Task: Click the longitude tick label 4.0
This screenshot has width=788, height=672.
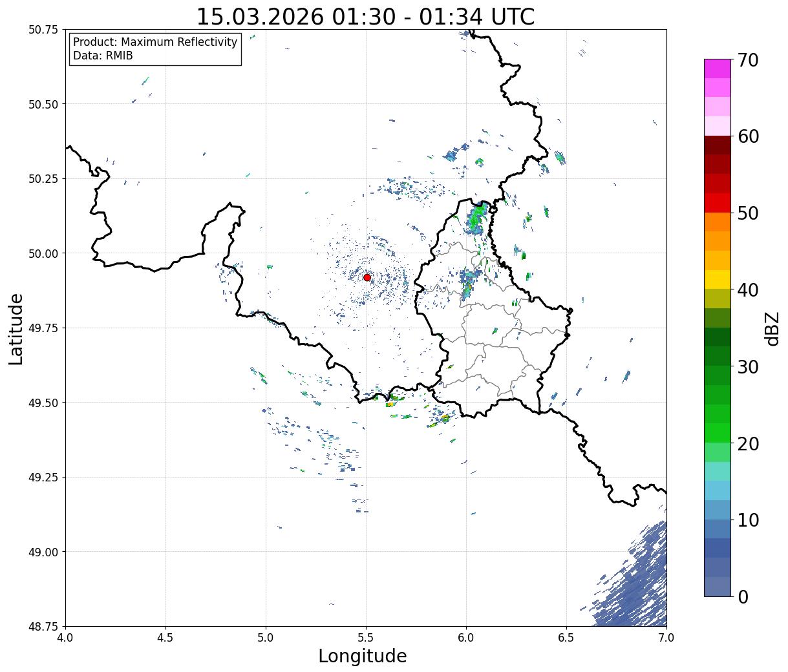Action: point(65,638)
